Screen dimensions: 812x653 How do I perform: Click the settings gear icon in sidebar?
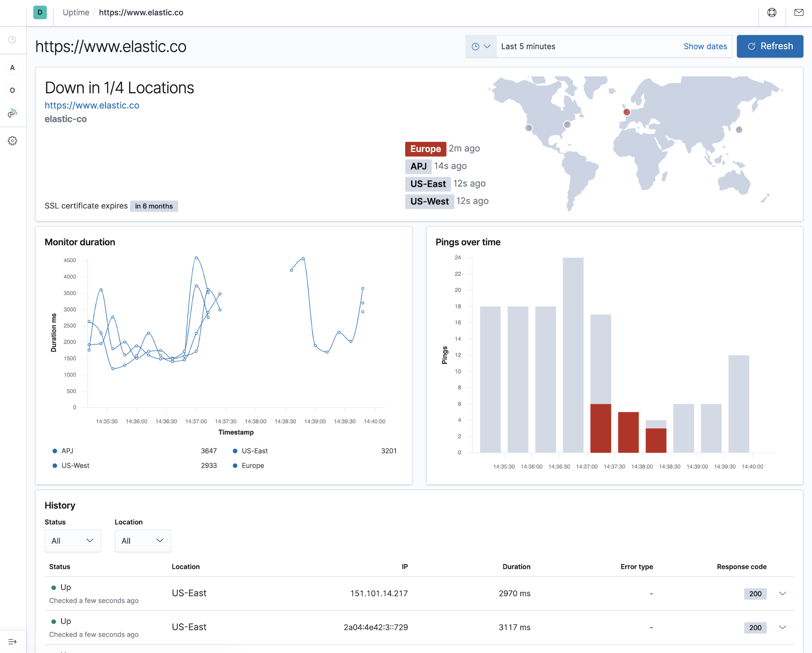pos(12,141)
